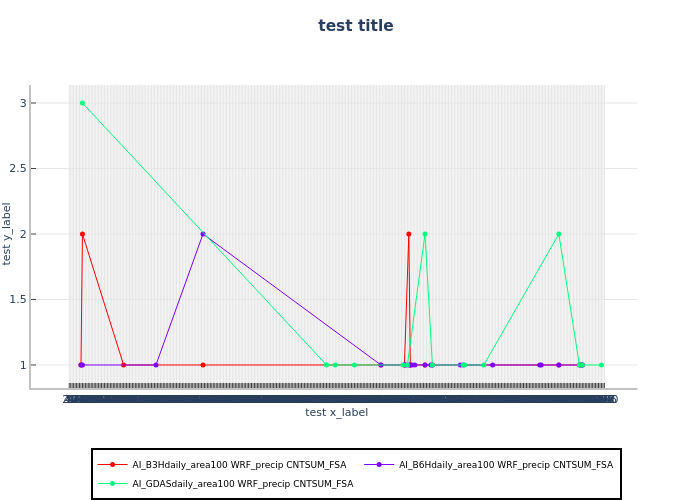Image resolution: width=700 pixels, height=500 pixels.
Task: Click the y-axis tick label 3
Action: click(x=22, y=103)
